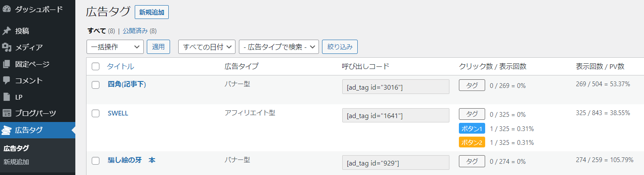Click the 新規追加 button beside the heading
Screen dimensions: 644x175
pyautogui.click(x=152, y=12)
